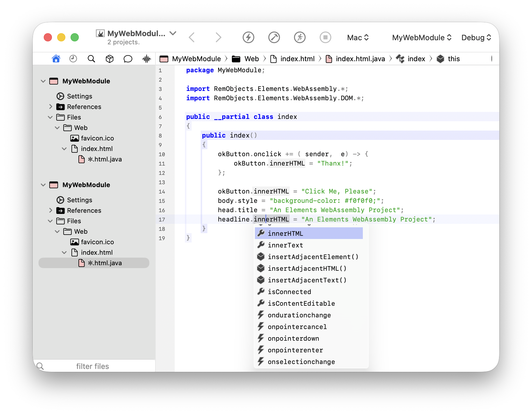Collapse Files folder in the first project
Screen dimensions: 532x415
point(50,117)
